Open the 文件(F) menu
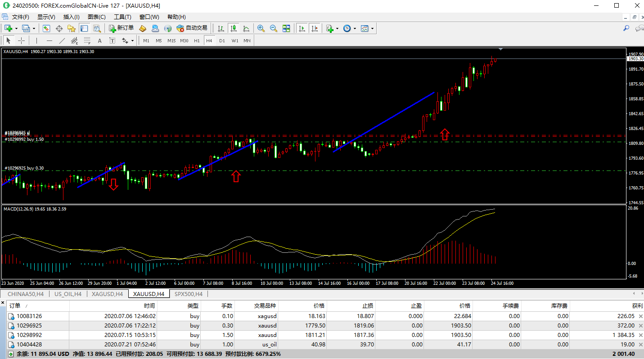 click(x=20, y=17)
